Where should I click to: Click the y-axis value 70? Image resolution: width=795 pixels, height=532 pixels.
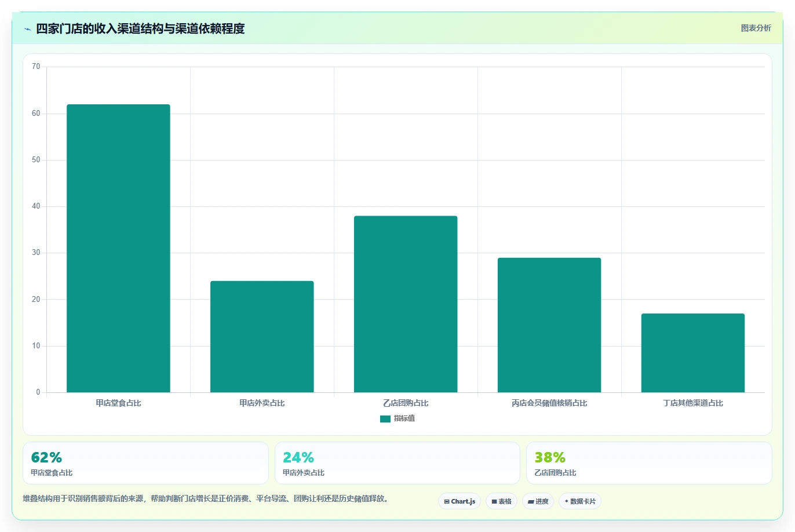tap(36, 67)
